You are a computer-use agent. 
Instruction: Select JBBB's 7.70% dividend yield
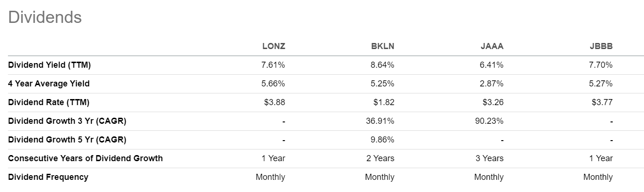[x=601, y=65]
